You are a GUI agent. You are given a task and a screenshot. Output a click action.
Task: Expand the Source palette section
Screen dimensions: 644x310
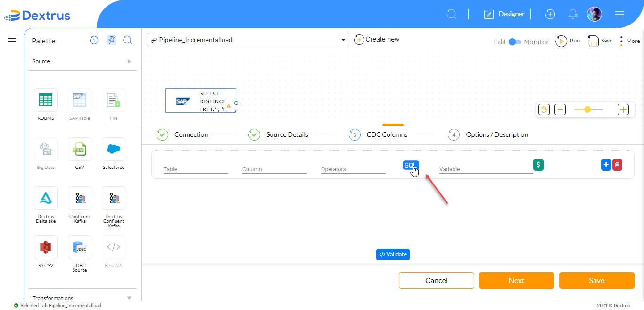click(x=83, y=61)
